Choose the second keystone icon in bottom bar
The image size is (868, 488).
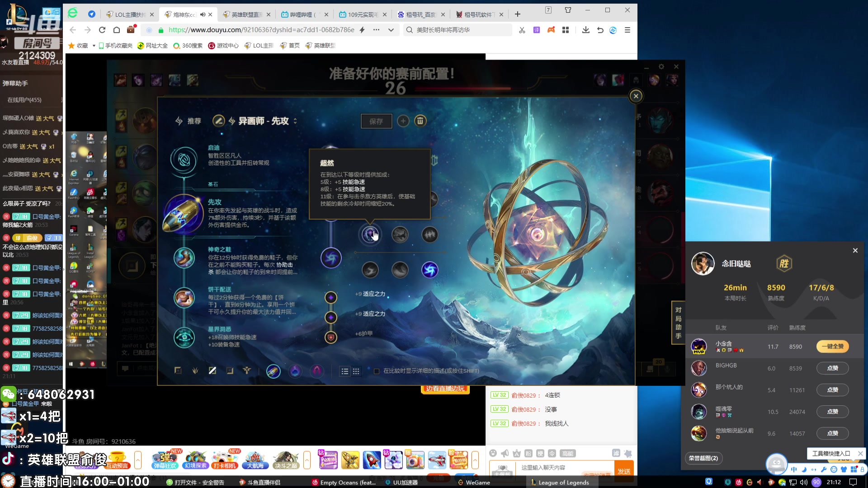tap(295, 371)
